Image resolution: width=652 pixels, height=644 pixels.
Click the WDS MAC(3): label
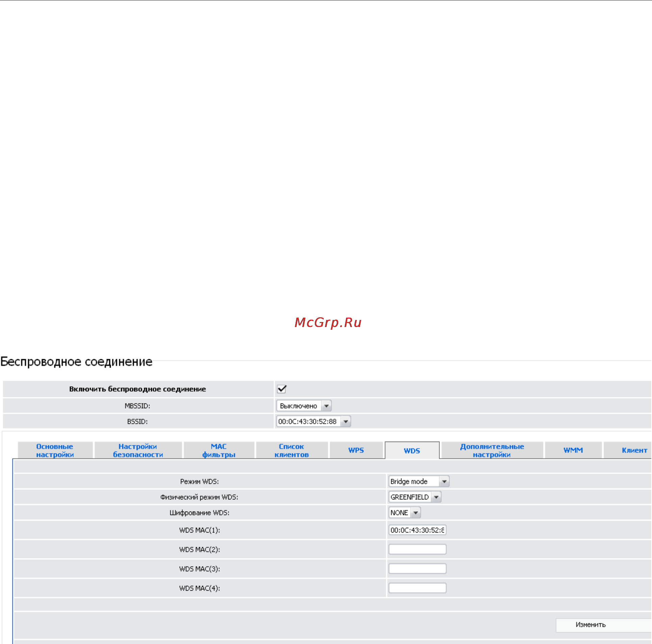pyautogui.click(x=200, y=569)
